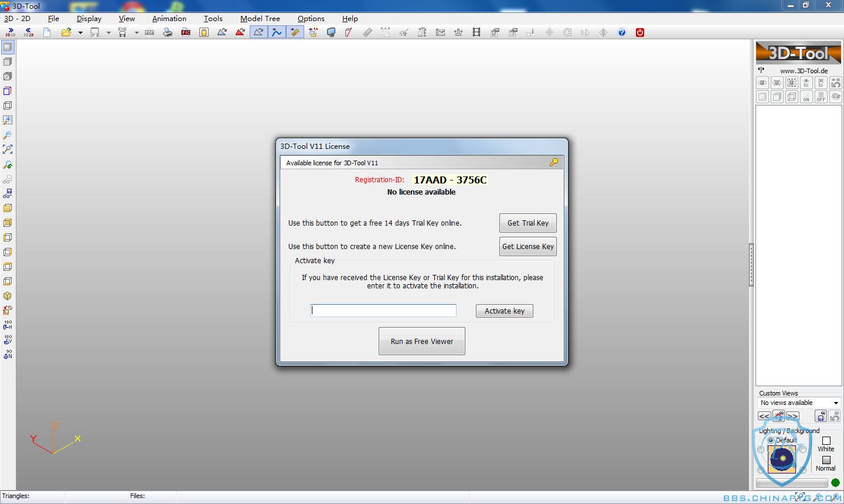Image resolution: width=844 pixels, height=504 pixels.
Task: Open the View menu
Action: click(x=127, y=19)
